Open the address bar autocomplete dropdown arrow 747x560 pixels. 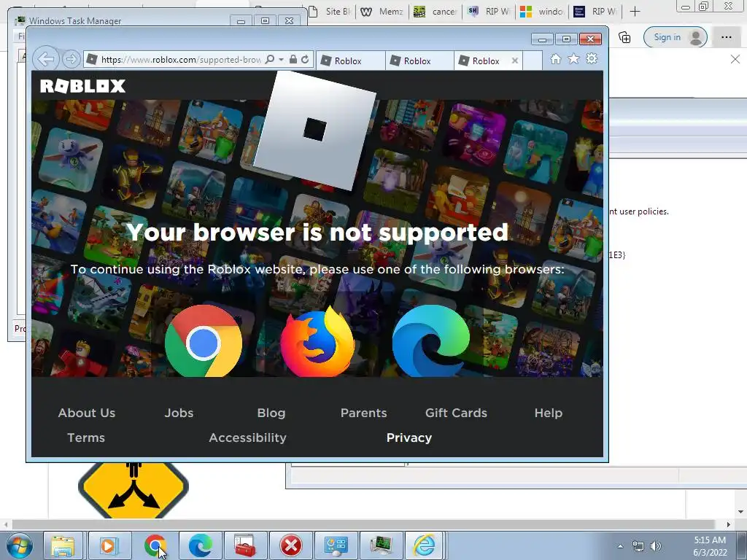(282, 60)
